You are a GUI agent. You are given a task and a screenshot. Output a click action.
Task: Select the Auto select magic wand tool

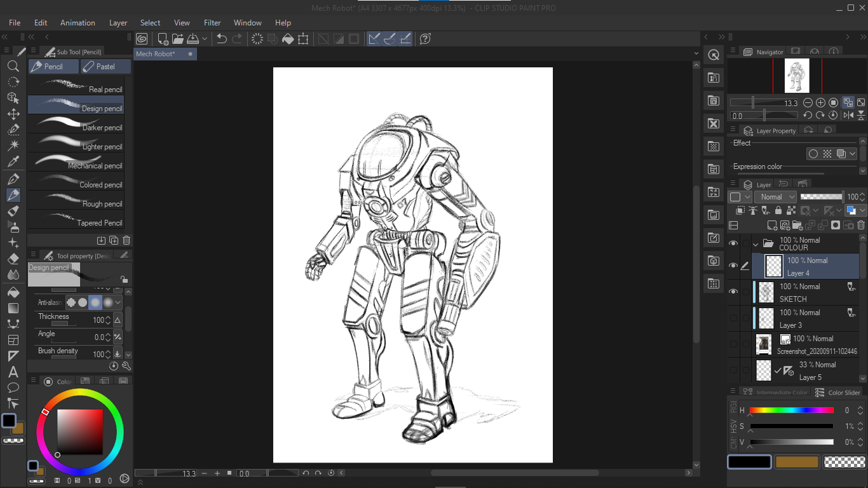13,146
